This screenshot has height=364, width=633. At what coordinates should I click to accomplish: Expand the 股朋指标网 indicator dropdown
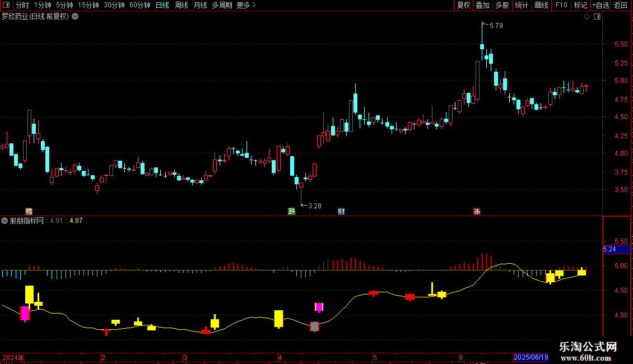tap(4, 221)
